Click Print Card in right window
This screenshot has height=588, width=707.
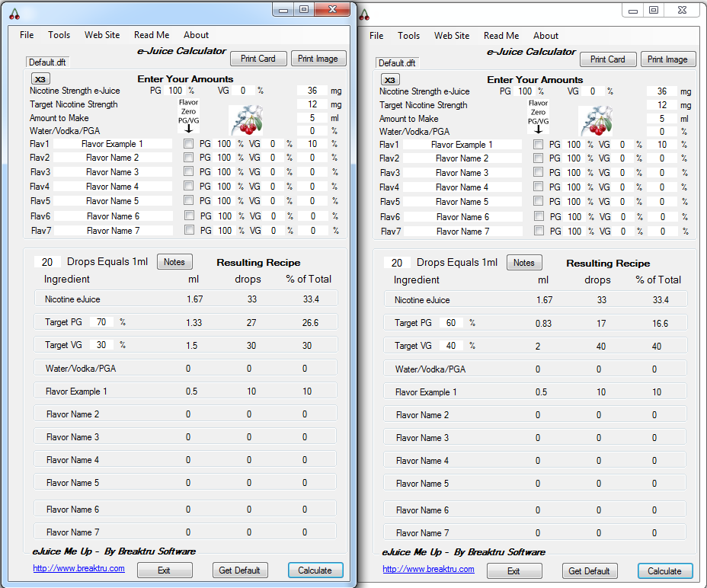608,59
